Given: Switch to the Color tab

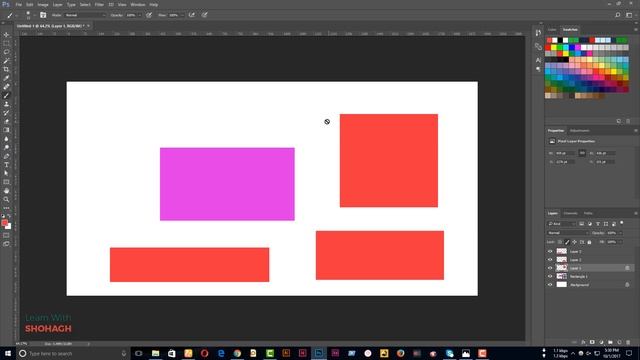Looking at the screenshot, I should click(552, 30).
